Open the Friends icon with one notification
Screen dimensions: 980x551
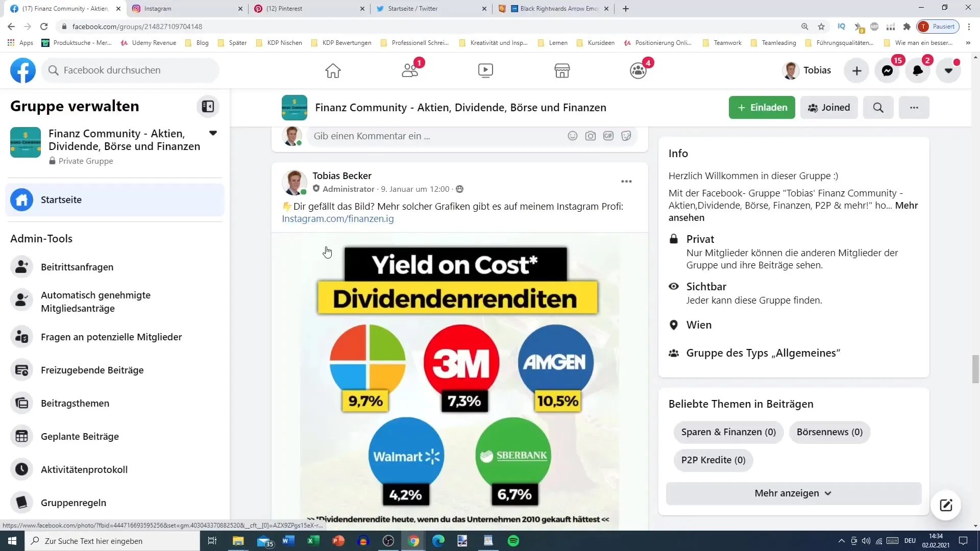410,70
